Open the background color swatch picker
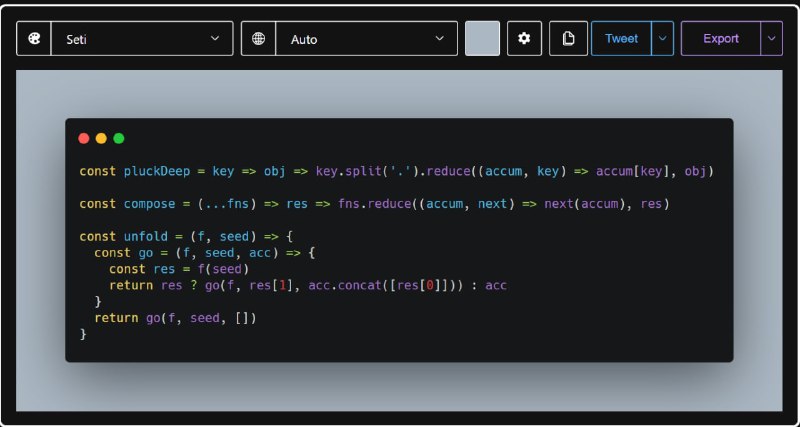 pos(482,39)
